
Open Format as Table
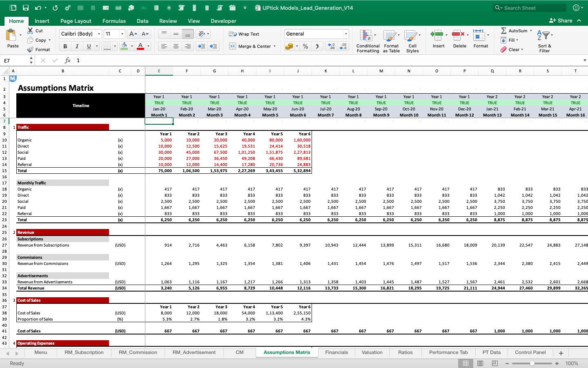click(391, 41)
